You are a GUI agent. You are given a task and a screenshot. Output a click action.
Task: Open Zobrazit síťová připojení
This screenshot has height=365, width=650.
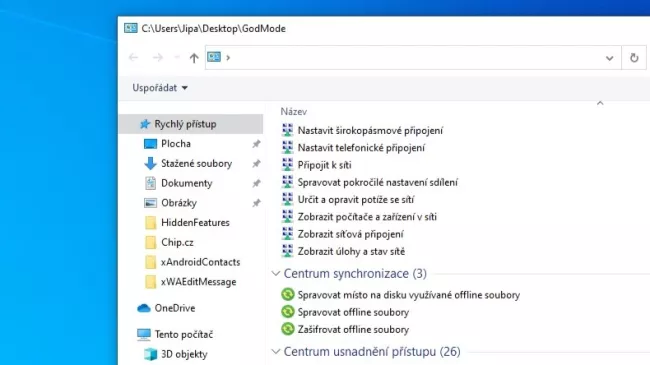pos(350,234)
